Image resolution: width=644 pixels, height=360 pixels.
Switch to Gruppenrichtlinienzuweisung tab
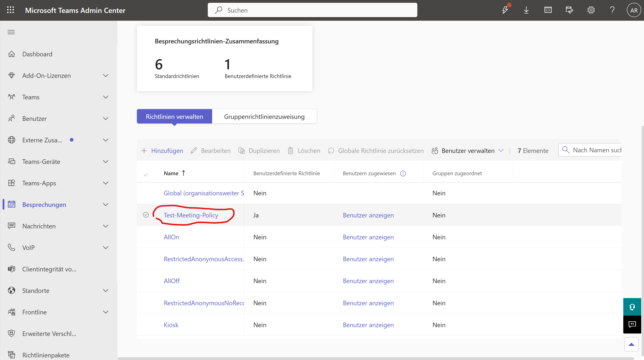tap(264, 116)
